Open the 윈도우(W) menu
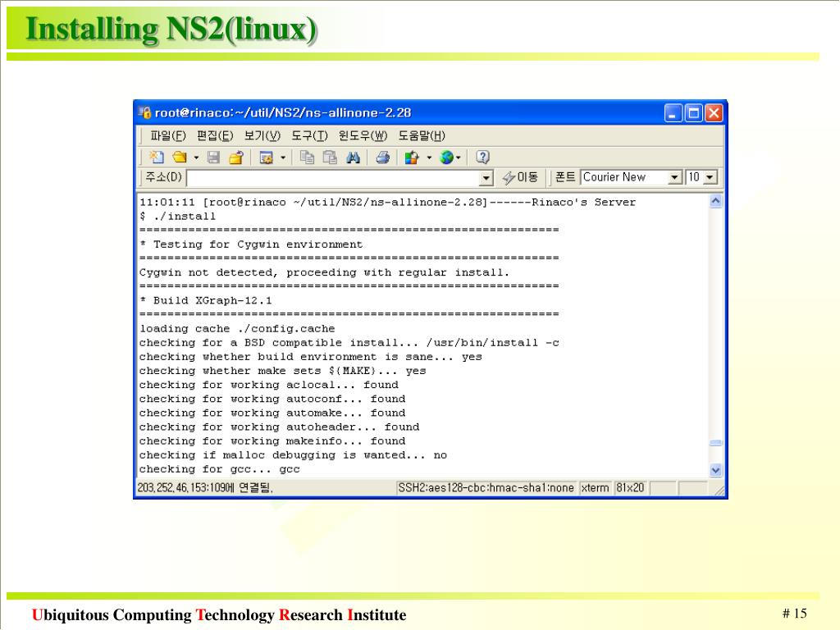 [x=362, y=135]
